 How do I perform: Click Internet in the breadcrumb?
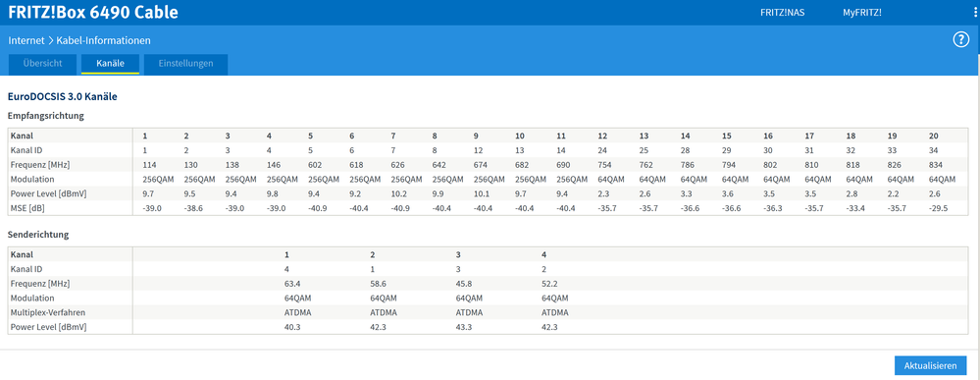click(26, 40)
